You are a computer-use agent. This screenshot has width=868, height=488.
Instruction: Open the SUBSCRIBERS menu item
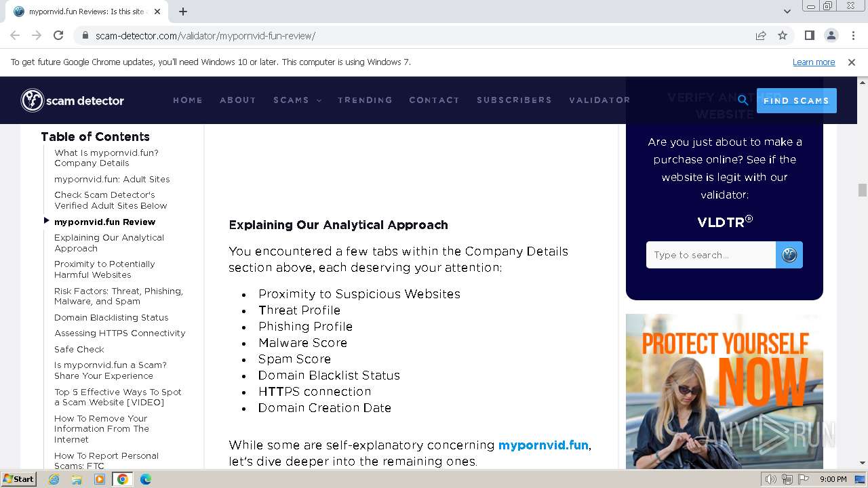(x=514, y=100)
